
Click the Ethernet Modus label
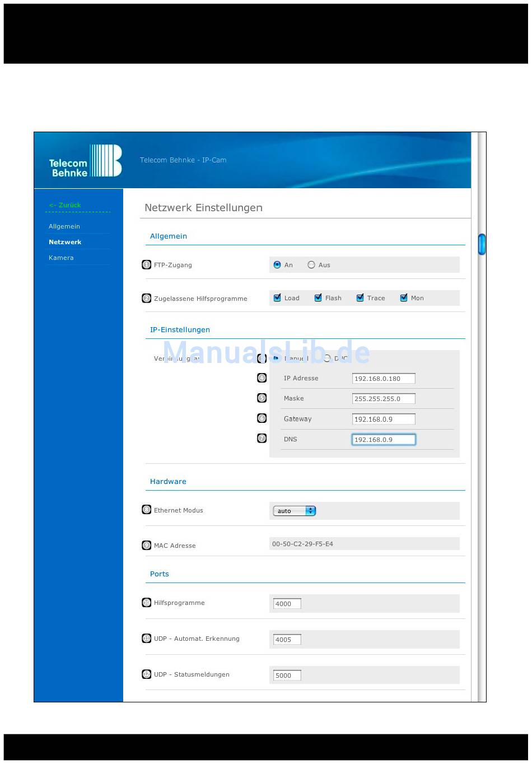click(x=179, y=510)
